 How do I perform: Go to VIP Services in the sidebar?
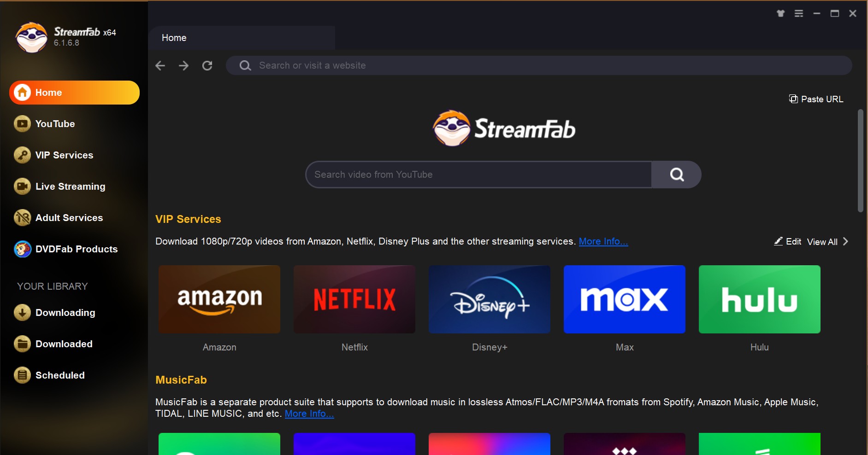[74, 155]
